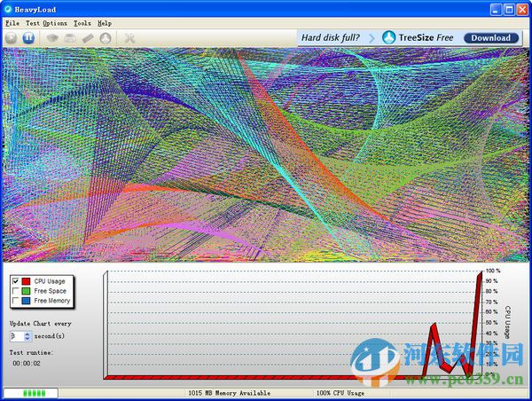Click the '50 %' chart axis label

491,322
